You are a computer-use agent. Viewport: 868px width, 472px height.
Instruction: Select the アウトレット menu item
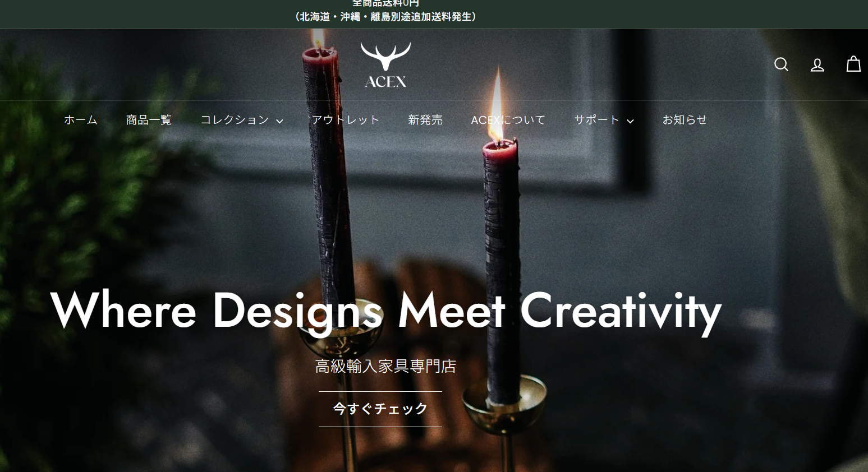click(346, 120)
